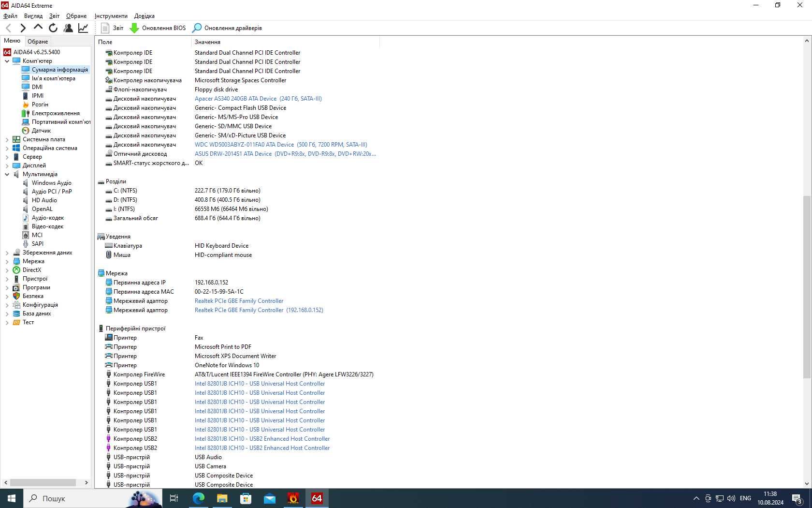Select Датчик in the sidebar tree
The height and width of the screenshot is (508, 812).
[x=41, y=131]
